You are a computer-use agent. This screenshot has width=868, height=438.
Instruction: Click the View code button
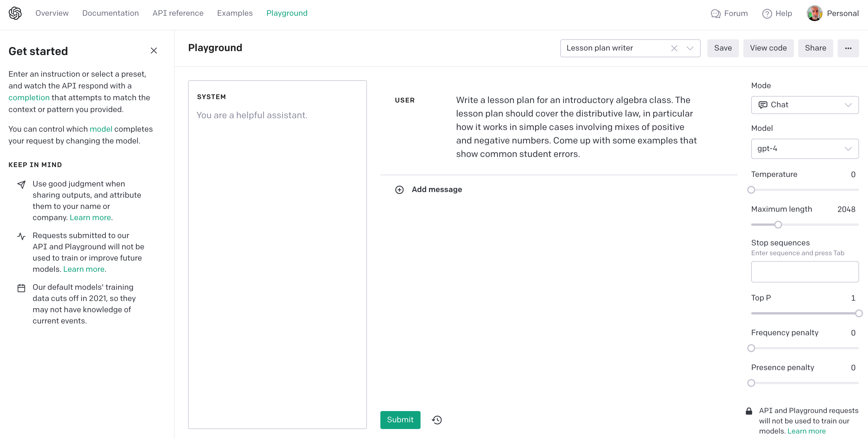pyautogui.click(x=768, y=48)
